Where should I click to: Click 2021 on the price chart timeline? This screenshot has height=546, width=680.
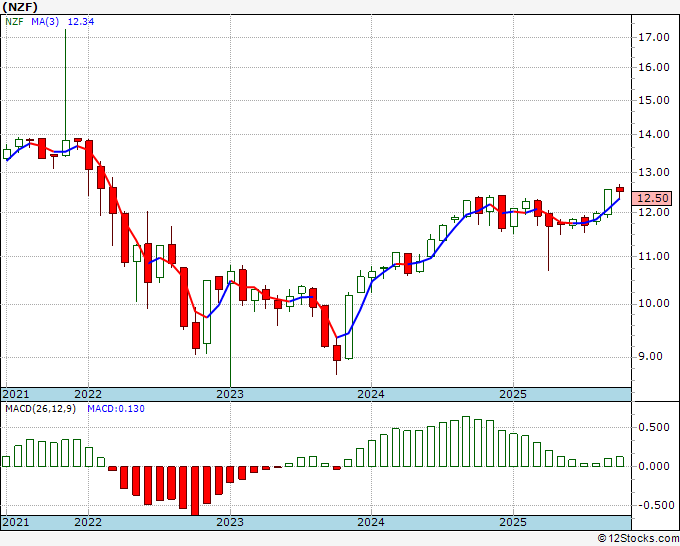click(x=16, y=394)
